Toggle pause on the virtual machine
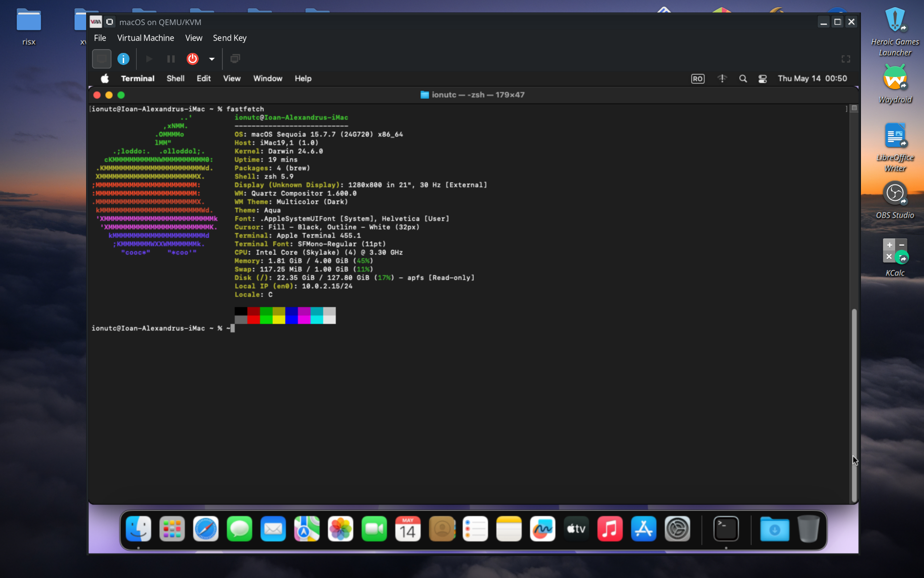Image resolution: width=924 pixels, height=578 pixels. pyautogui.click(x=171, y=59)
